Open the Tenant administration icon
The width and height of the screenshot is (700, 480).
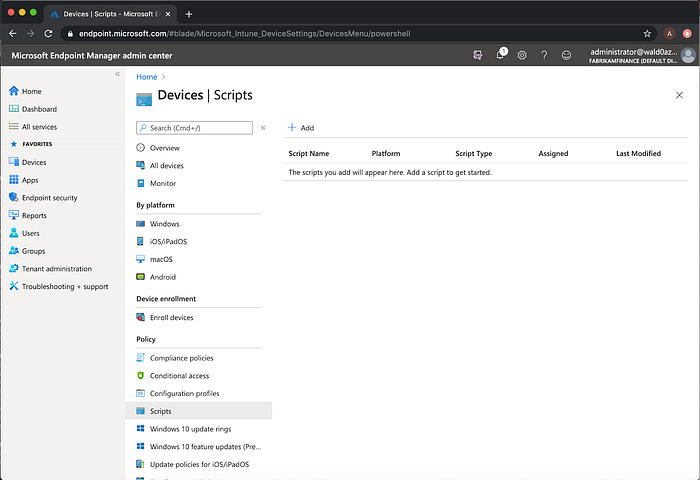(x=14, y=268)
